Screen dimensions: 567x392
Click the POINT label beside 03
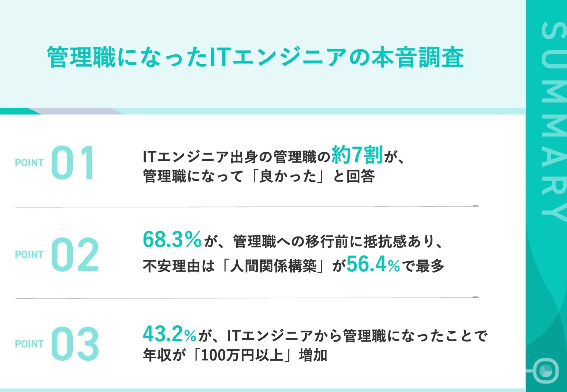[x=29, y=344]
